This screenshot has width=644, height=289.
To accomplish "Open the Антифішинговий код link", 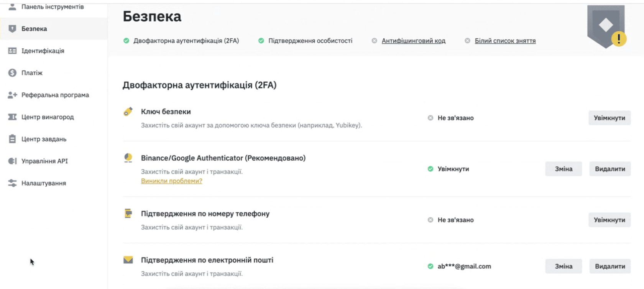I will (413, 41).
